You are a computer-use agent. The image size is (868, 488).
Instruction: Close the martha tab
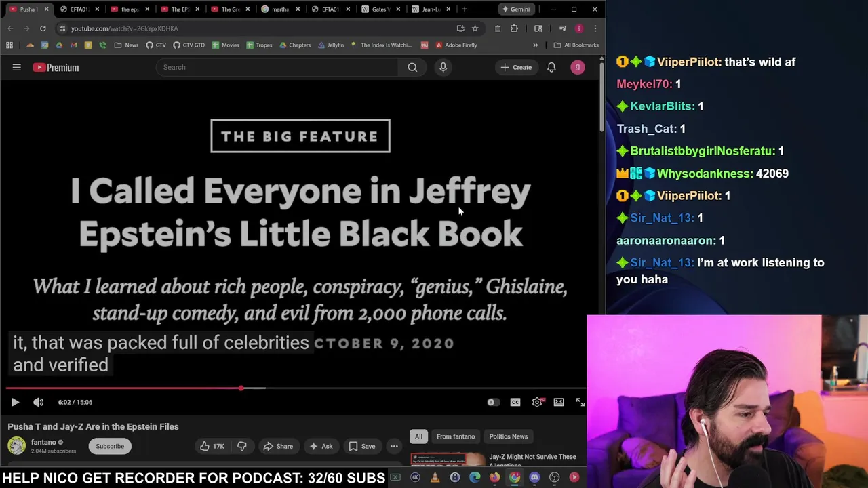tap(298, 9)
